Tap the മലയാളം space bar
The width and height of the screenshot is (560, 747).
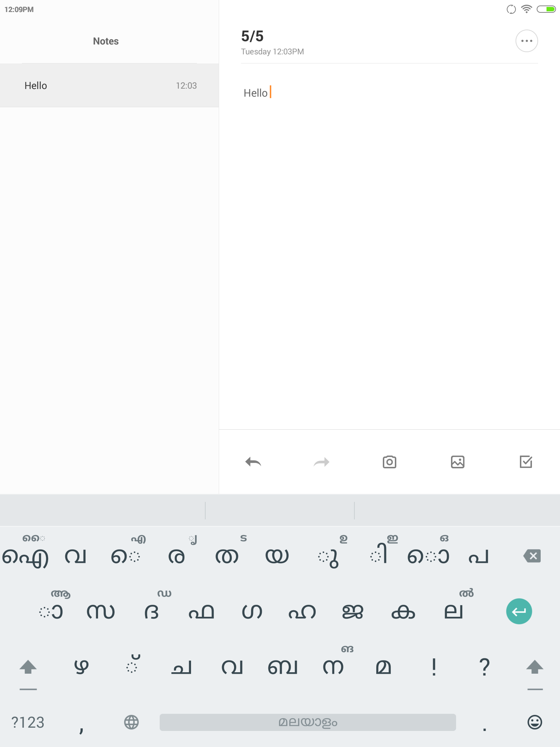pyautogui.click(x=308, y=722)
